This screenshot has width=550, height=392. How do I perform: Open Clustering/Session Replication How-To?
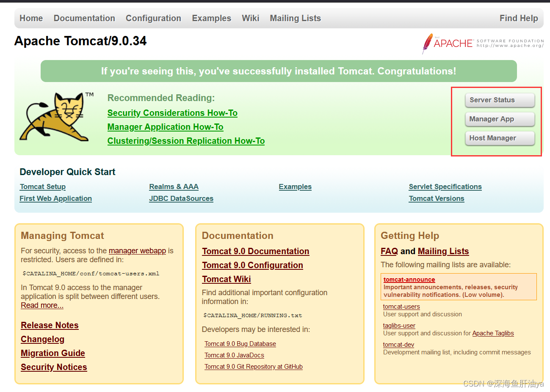pyautogui.click(x=186, y=141)
